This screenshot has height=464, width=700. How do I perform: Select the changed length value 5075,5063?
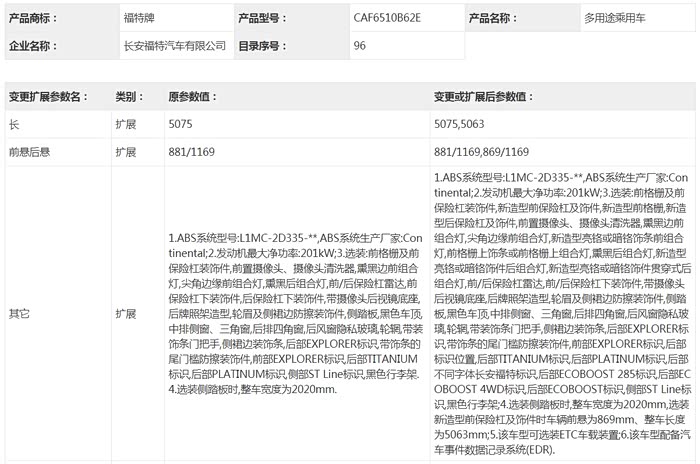pyautogui.click(x=459, y=124)
